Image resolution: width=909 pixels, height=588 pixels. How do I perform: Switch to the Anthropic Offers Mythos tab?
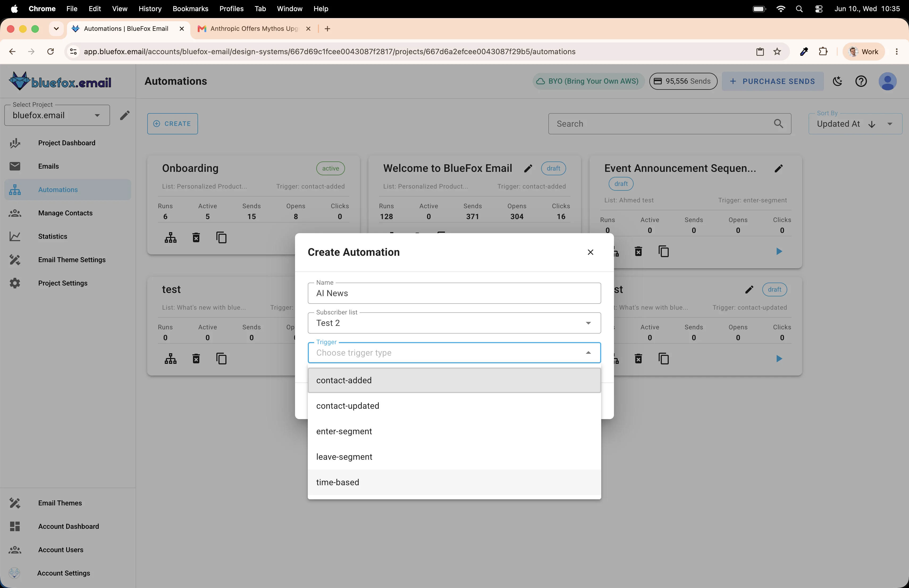pos(254,29)
